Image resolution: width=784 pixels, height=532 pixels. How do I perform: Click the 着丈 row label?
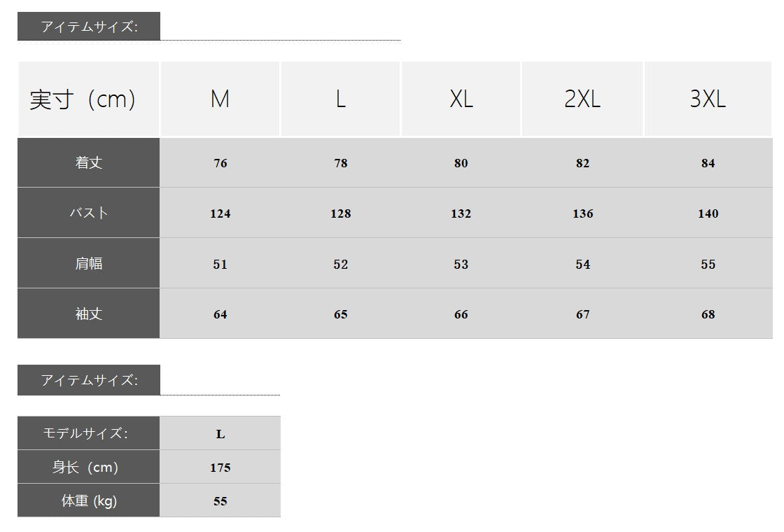(89, 162)
